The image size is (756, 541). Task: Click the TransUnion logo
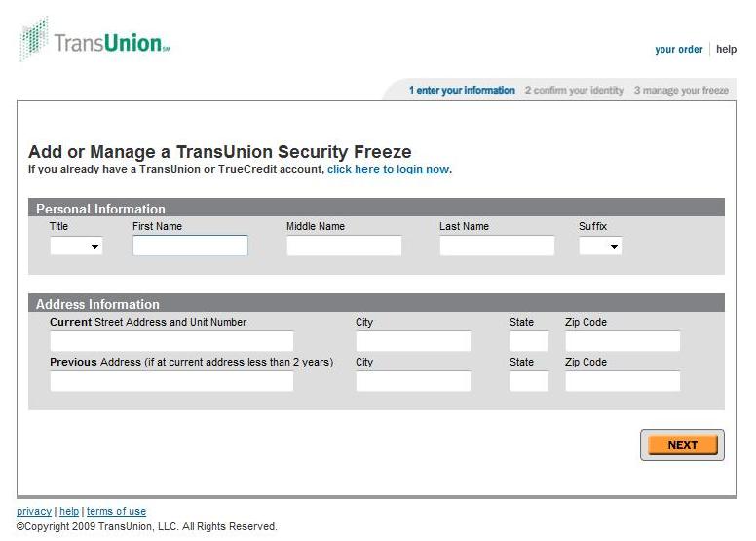tap(94, 40)
